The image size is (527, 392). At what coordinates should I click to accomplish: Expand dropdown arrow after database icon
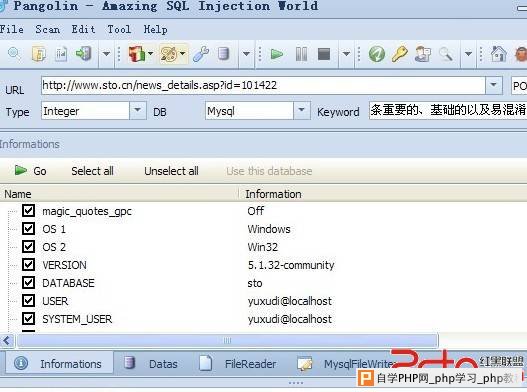pos(246,54)
